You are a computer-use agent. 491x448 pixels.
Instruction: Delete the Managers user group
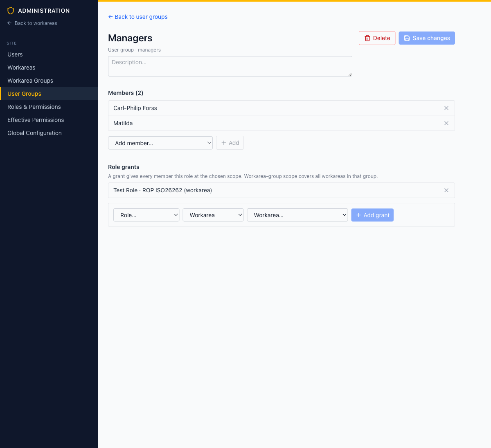(377, 38)
